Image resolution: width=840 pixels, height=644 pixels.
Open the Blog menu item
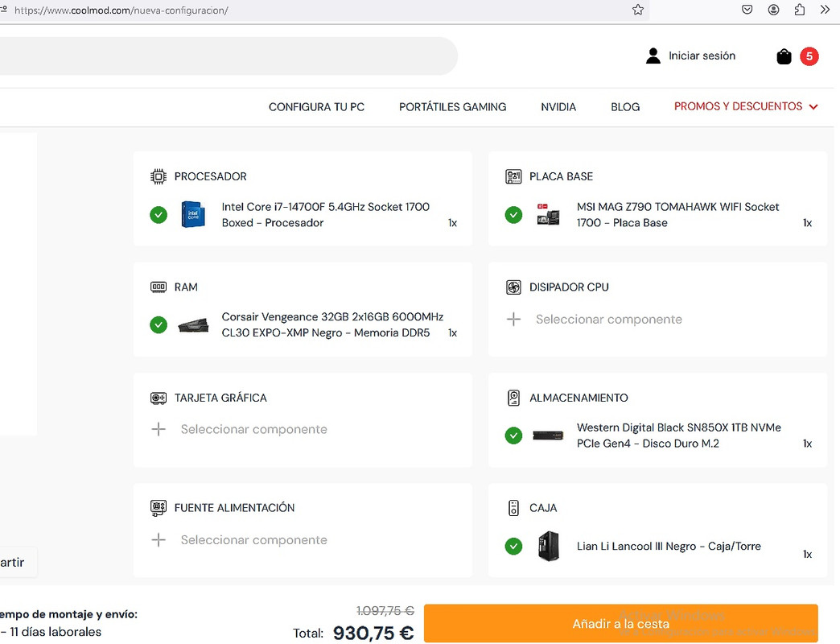point(625,107)
